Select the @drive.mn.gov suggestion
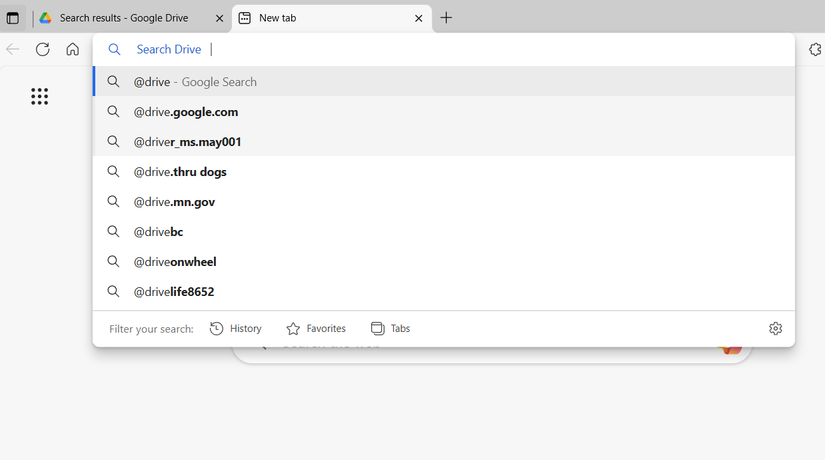This screenshot has height=460, width=825. click(174, 202)
